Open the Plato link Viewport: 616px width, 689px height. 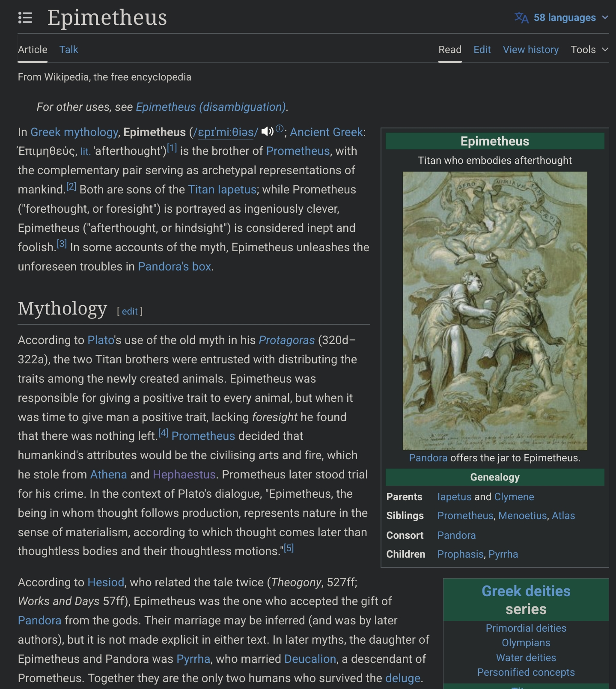pyautogui.click(x=101, y=340)
